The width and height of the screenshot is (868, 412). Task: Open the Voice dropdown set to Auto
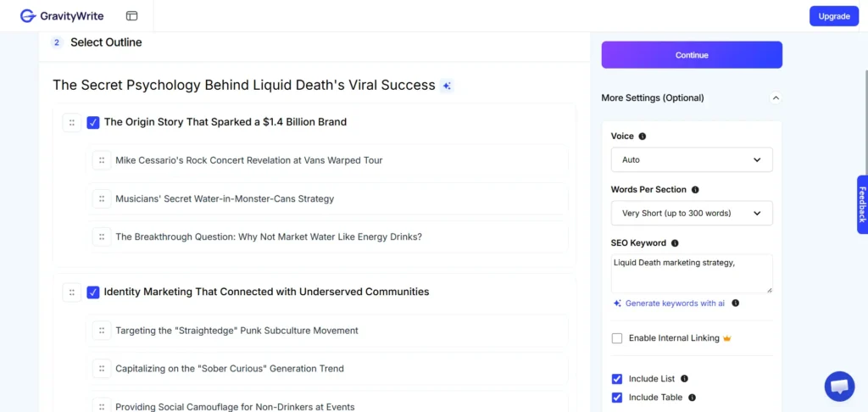[692, 160]
